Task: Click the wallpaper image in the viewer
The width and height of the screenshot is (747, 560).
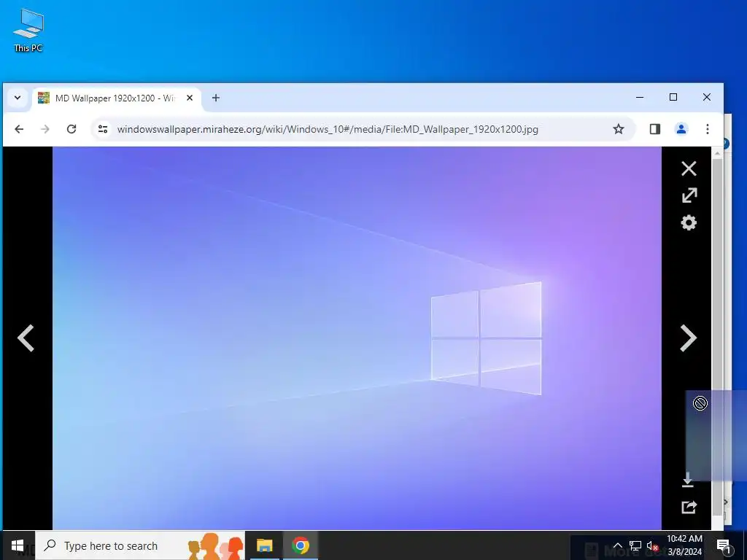Action: (x=357, y=338)
